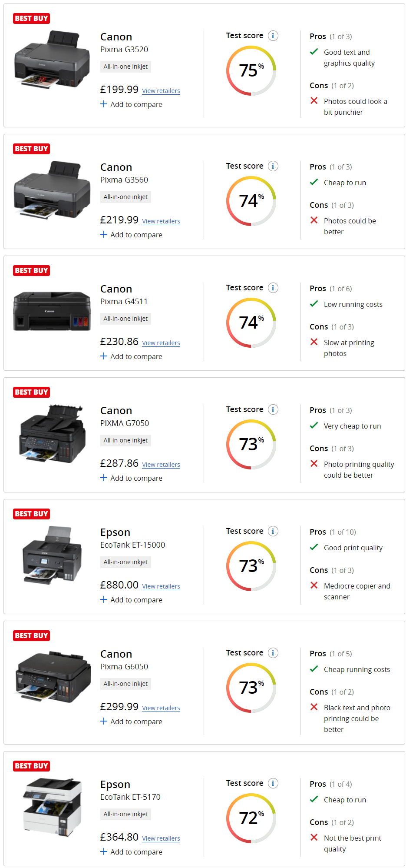Screen dimensions: 406x868
Task: Open Test score info for Pixma G3560
Action: (x=273, y=166)
